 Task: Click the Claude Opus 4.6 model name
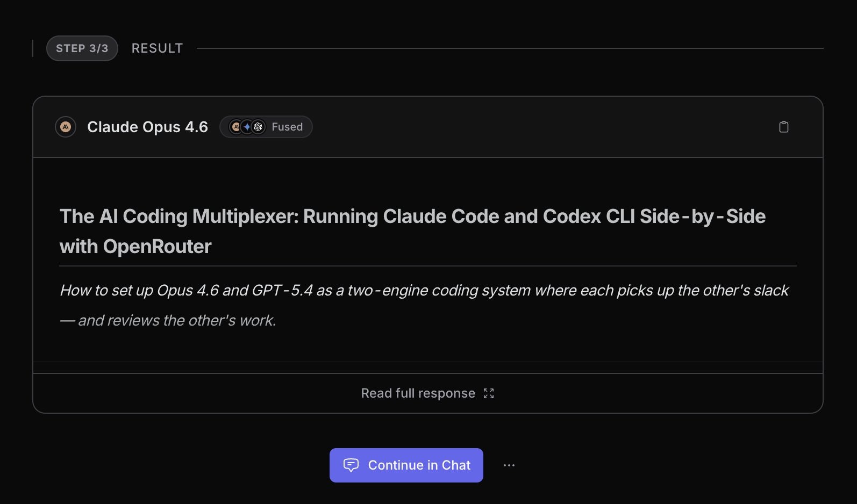(x=147, y=127)
